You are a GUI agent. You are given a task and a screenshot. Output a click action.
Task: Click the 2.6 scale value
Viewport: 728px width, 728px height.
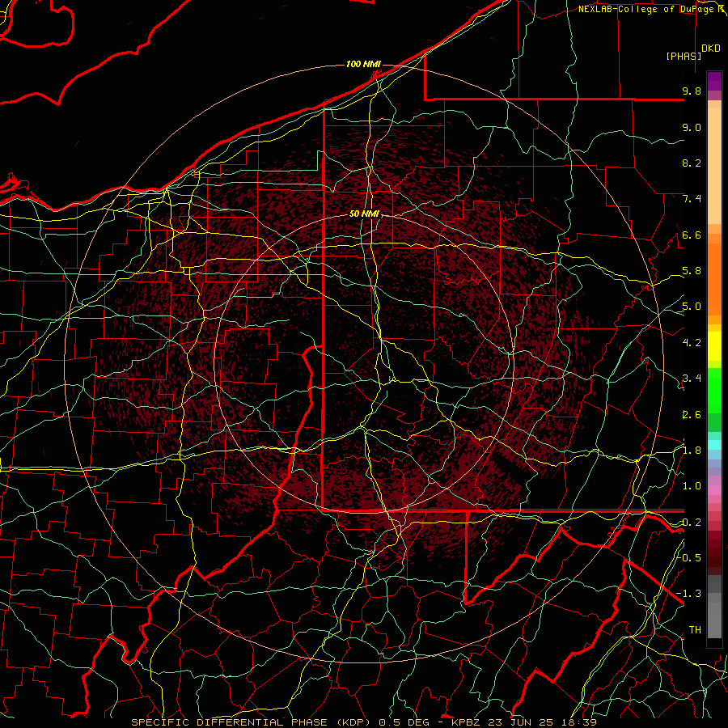tap(692, 415)
